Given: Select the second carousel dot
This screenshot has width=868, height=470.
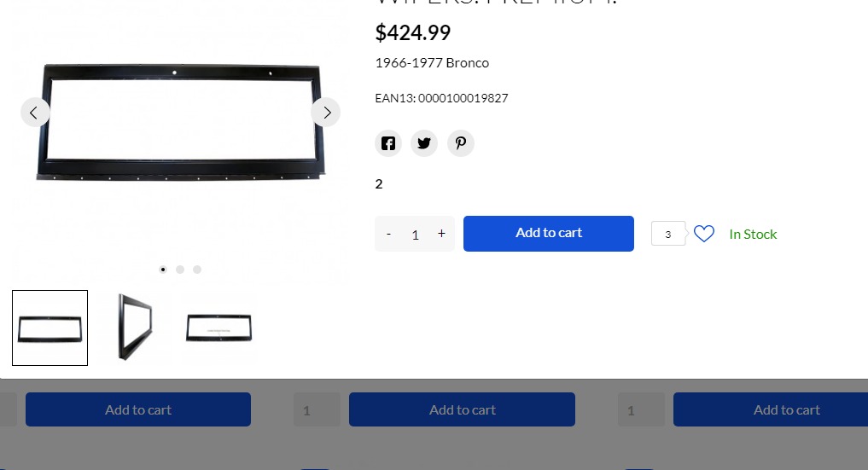Looking at the screenshot, I should (x=180, y=270).
